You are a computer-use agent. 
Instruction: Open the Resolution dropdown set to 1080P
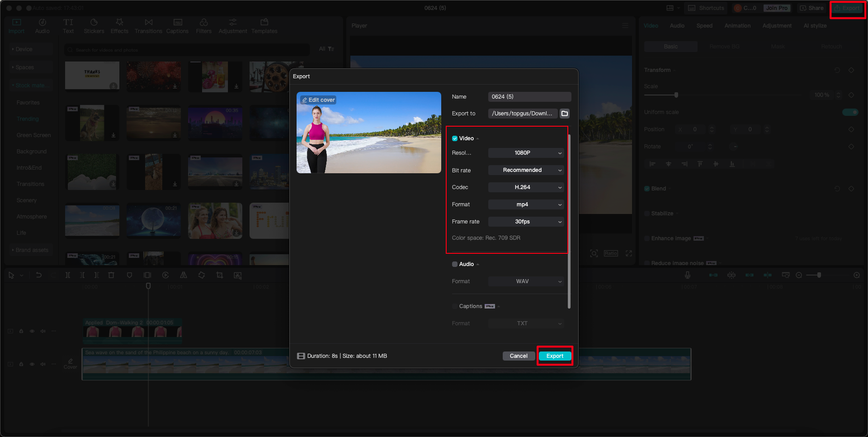click(526, 153)
